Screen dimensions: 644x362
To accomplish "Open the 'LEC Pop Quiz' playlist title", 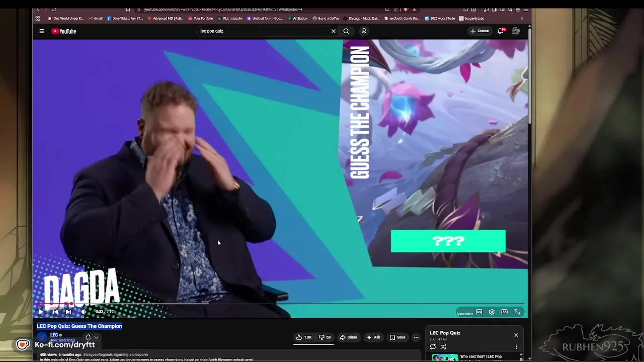I will point(445,333).
